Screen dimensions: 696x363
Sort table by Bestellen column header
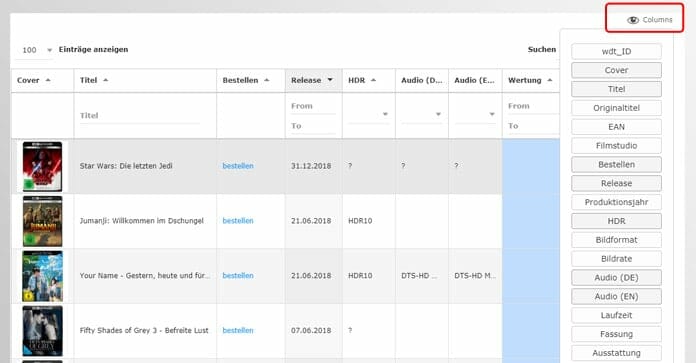[250, 80]
